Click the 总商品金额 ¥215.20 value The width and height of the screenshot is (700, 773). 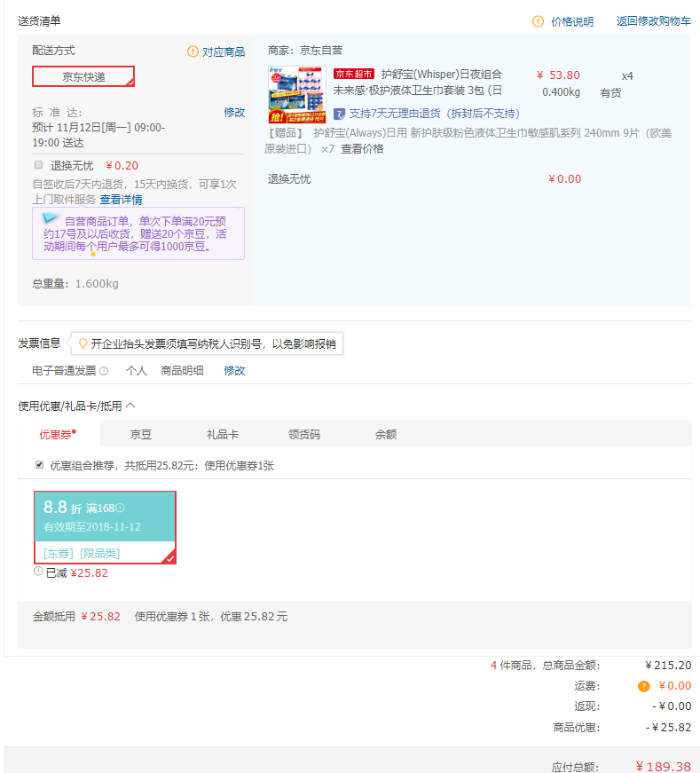pos(668,666)
